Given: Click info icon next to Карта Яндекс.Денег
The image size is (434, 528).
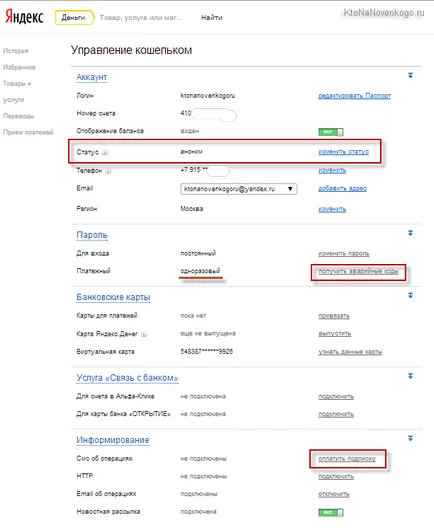Looking at the screenshot, I should pyautogui.click(x=144, y=334).
